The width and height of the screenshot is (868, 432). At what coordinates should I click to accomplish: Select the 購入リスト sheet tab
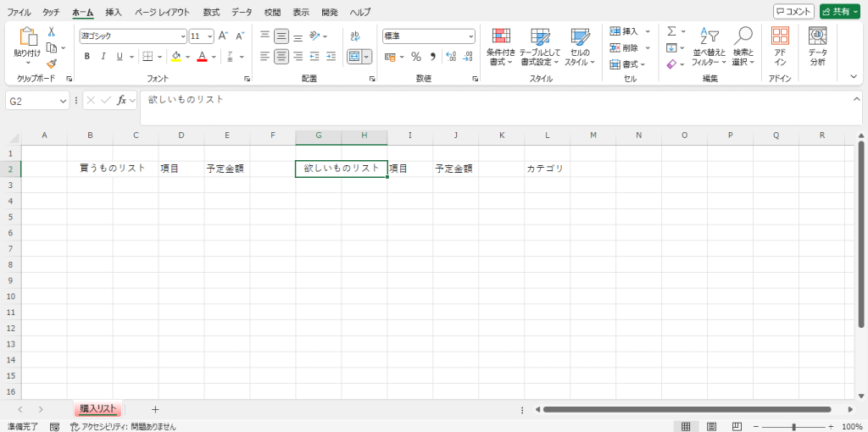(x=97, y=409)
